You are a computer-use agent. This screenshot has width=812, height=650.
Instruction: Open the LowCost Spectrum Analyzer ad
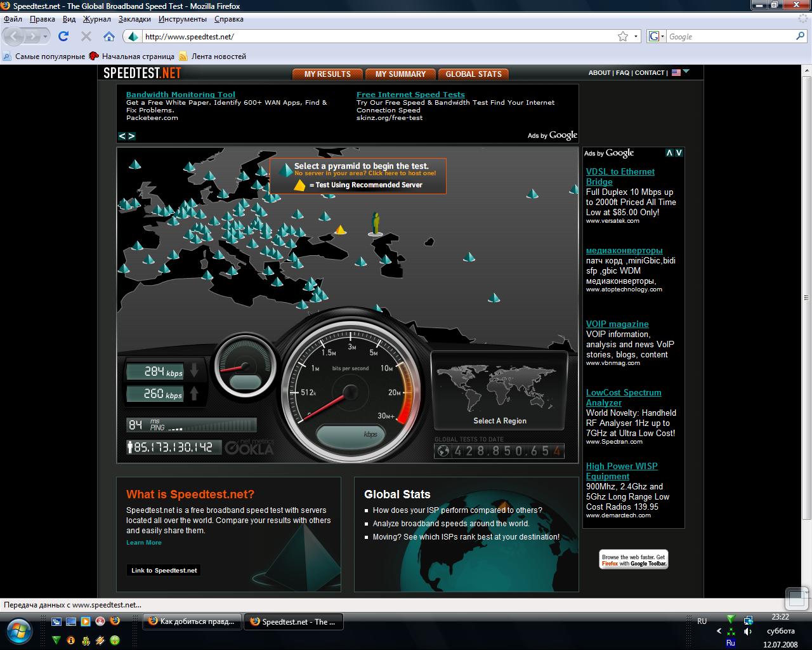624,397
